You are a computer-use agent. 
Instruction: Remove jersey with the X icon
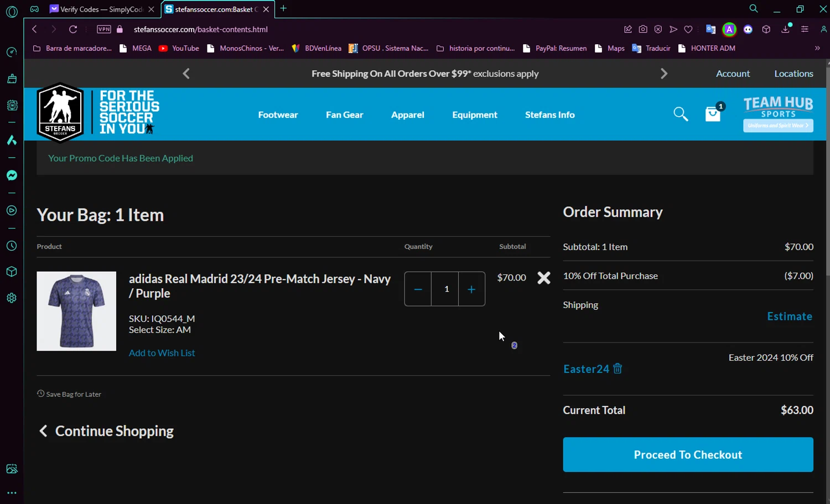544,278
